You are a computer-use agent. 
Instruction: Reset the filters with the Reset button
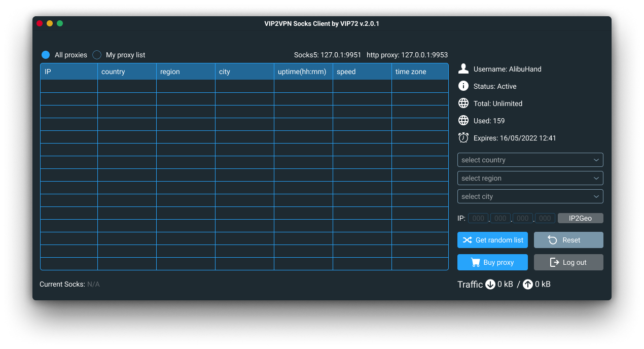[568, 240]
